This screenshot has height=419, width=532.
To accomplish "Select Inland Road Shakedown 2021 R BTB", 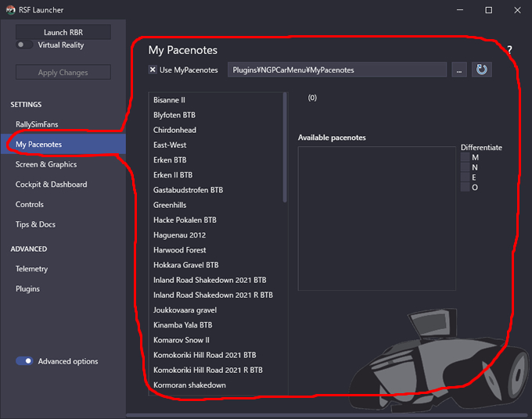I will point(215,295).
